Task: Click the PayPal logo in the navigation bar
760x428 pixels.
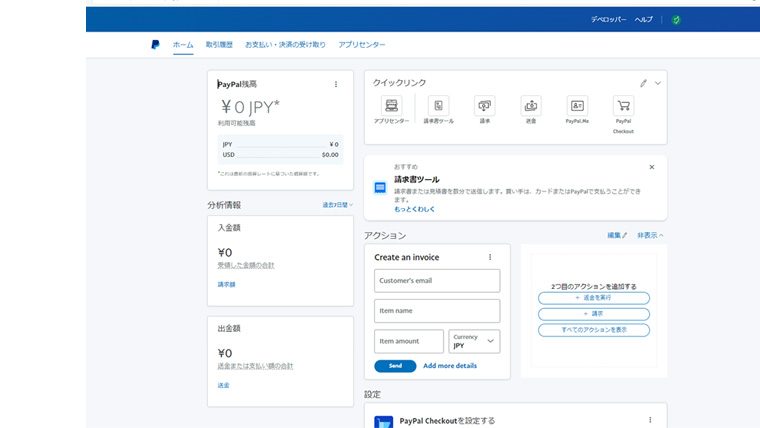Action: tap(155, 44)
